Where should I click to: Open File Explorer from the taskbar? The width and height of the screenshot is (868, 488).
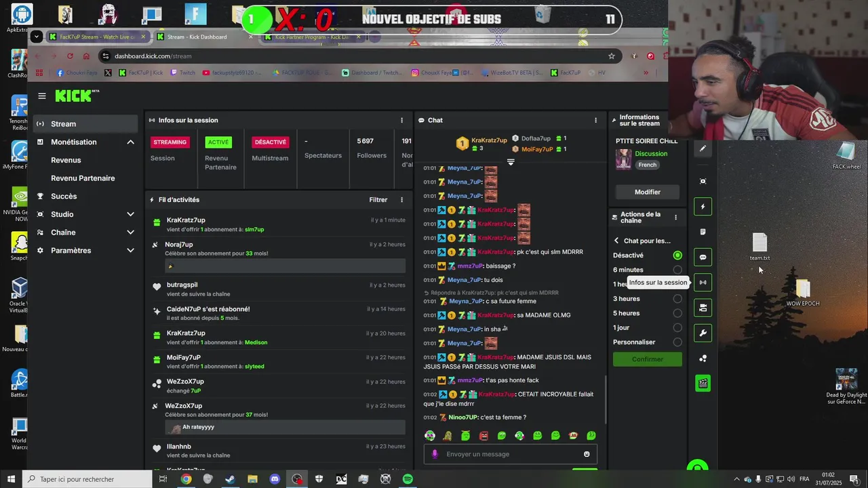point(252,479)
